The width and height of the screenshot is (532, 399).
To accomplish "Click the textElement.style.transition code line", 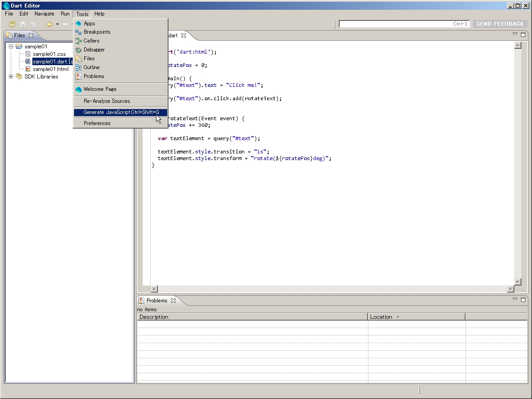I will [x=214, y=152].
